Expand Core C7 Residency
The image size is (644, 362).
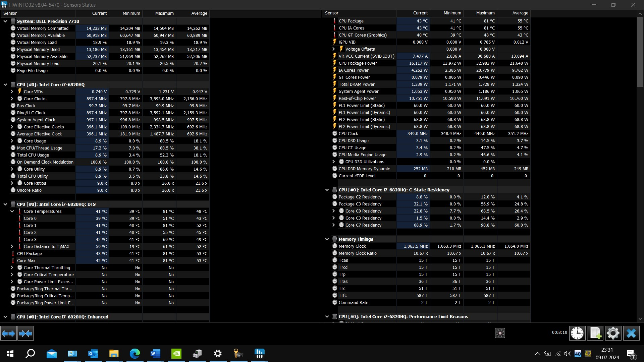334,225
